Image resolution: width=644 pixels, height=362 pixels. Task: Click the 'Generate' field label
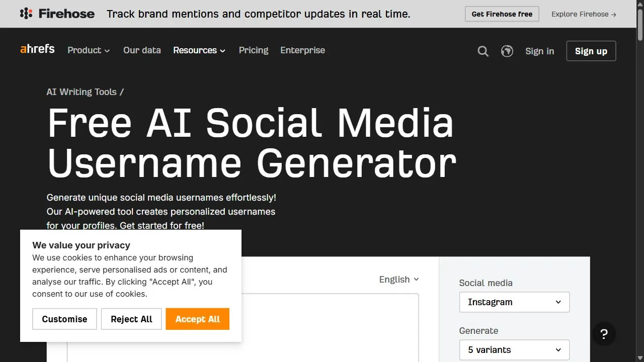click(x=479, y=331)
